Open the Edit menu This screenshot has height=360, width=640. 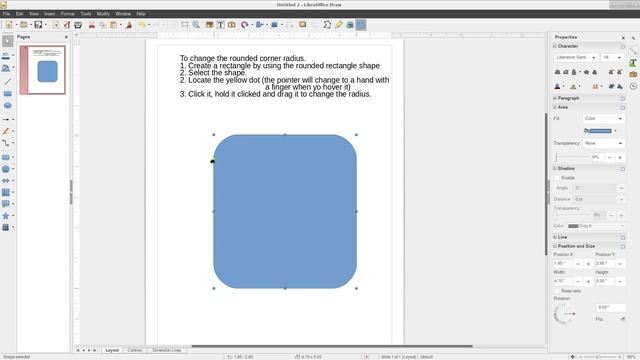tap(19, 14)
